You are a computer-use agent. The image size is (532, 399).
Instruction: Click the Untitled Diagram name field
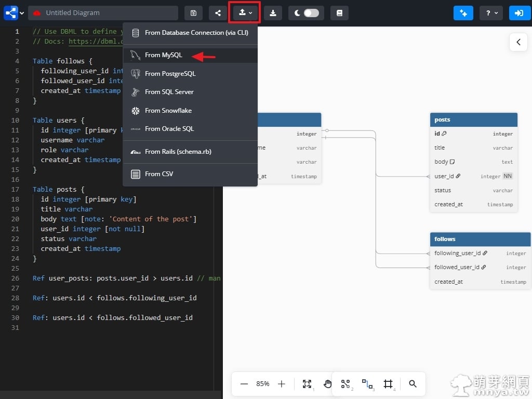[103, 13]
